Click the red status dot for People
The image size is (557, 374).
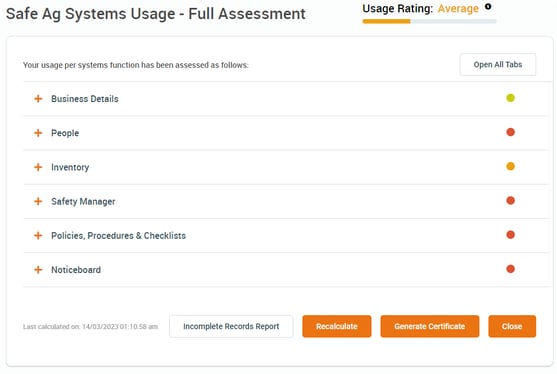click(x=510, y=132)
